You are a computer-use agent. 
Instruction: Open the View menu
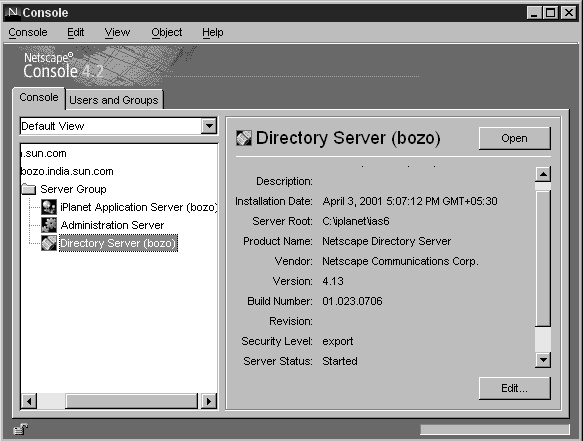pos(117,32)
